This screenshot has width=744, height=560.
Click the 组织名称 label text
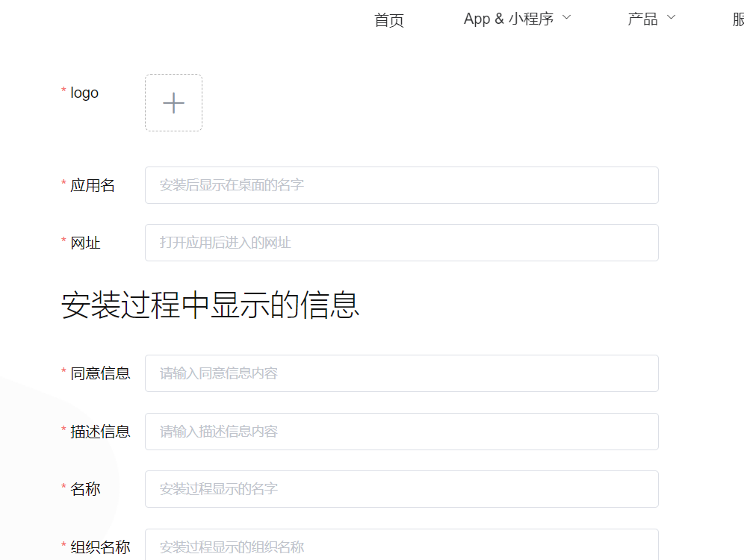pos(100,547)
